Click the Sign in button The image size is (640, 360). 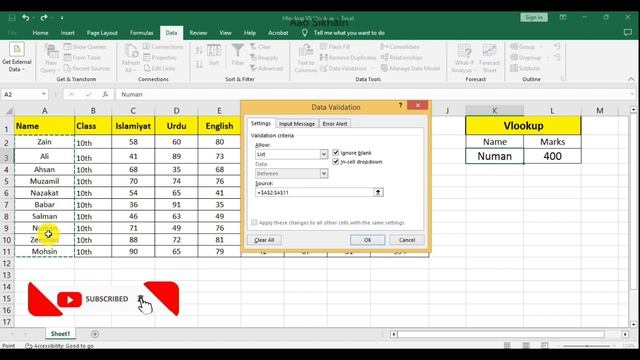tap(534, 18)
